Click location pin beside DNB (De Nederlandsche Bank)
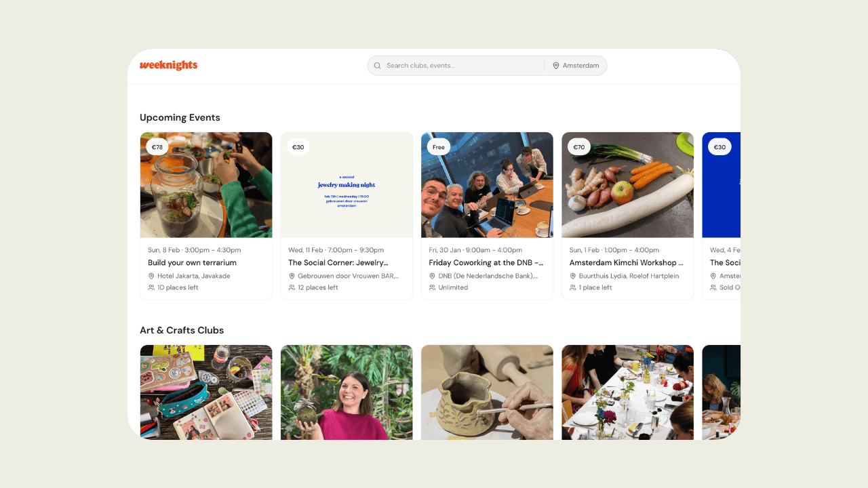 tap(432, 276)
